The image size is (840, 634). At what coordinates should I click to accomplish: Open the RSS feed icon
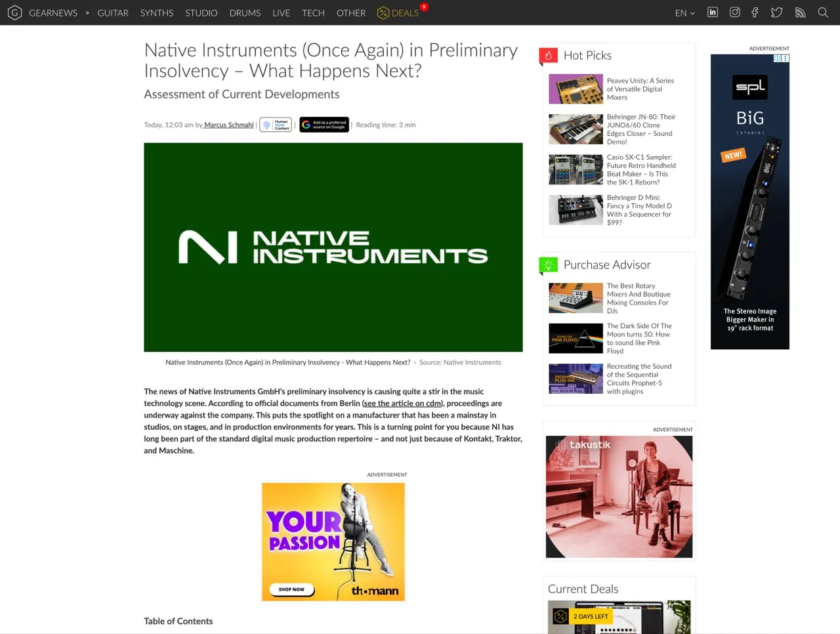[800, 12]
